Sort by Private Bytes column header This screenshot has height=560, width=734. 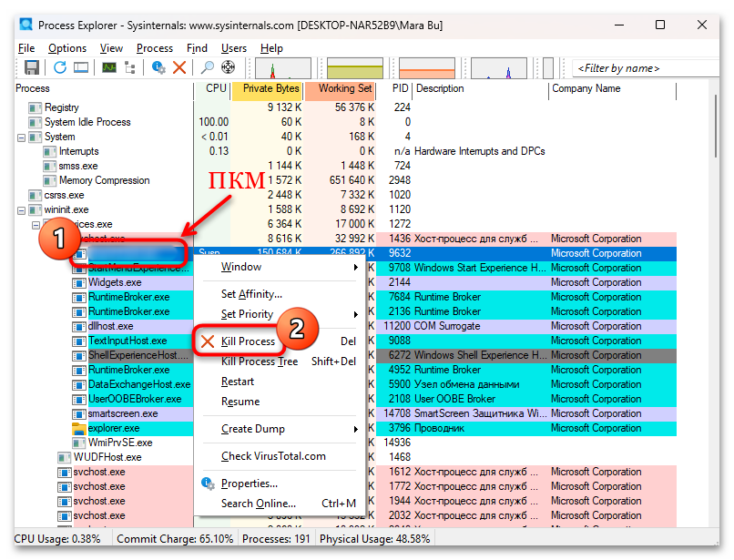[x=268, y=88]
